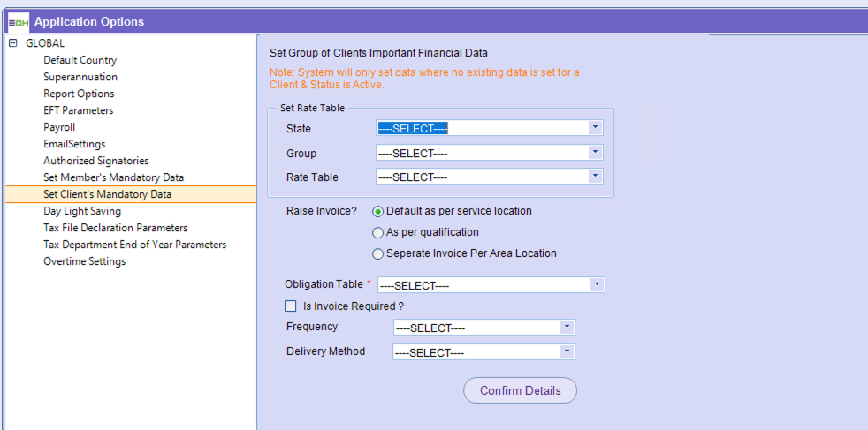Viewport: 868px width, 430px height.
Task: Select Seperate Invoice Per Area Location option
Action: click(378, 254)
